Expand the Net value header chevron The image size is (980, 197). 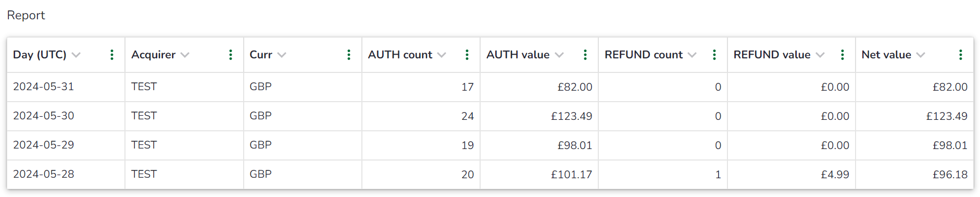[921, 55]
